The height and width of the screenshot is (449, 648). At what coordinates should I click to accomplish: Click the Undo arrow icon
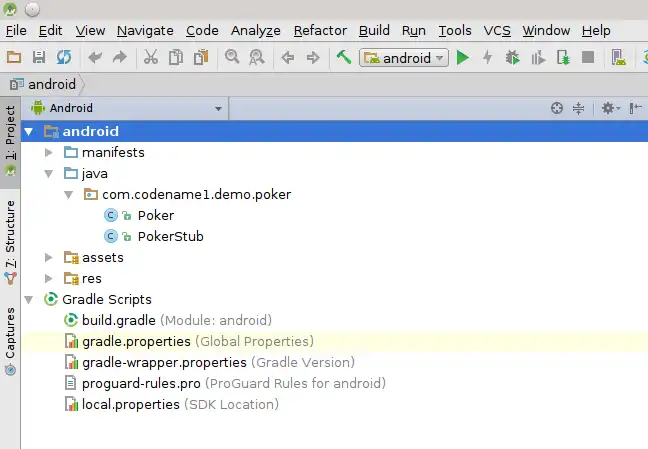click(95, 57)
